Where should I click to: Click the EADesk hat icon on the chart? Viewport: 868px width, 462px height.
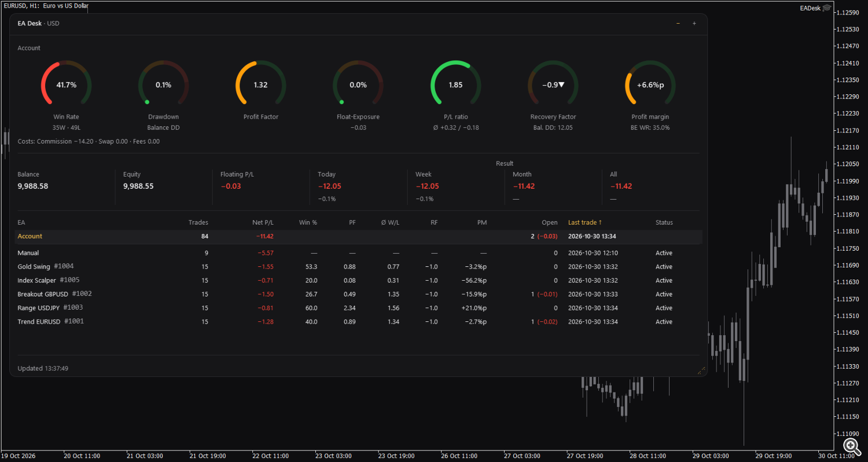coord(827,8)
